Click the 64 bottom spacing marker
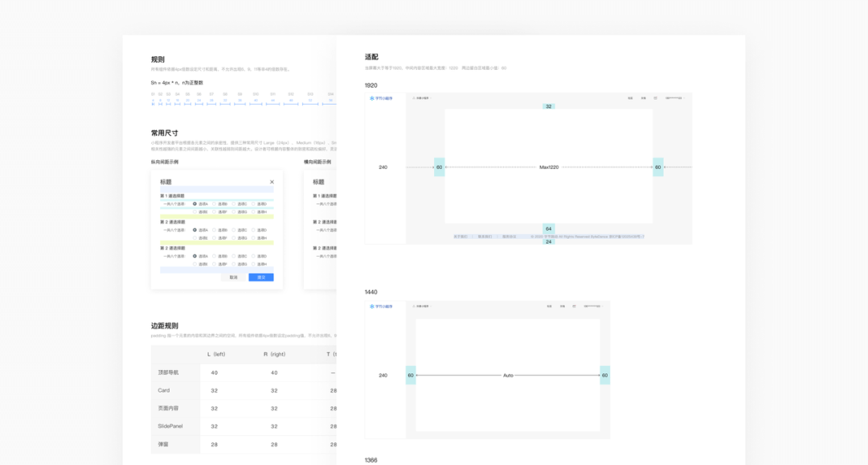868x465 pixels. point(549,228)
